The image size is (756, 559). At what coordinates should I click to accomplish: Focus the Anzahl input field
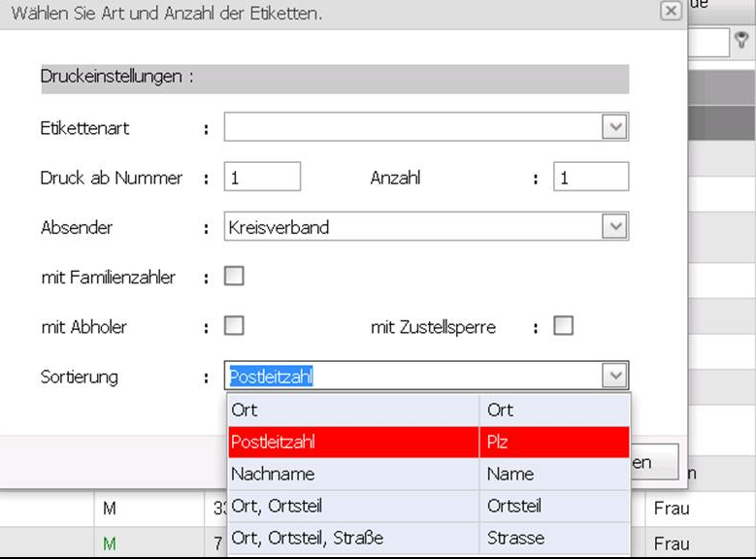(591, 177)
